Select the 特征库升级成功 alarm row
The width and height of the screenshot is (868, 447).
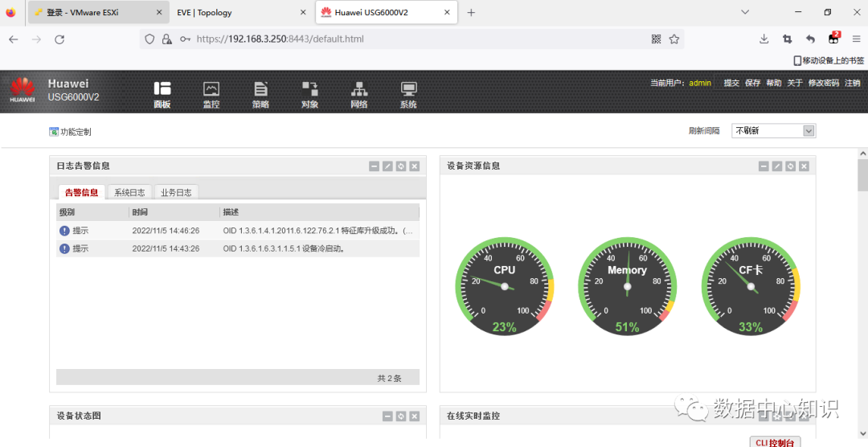click(237, 231)
